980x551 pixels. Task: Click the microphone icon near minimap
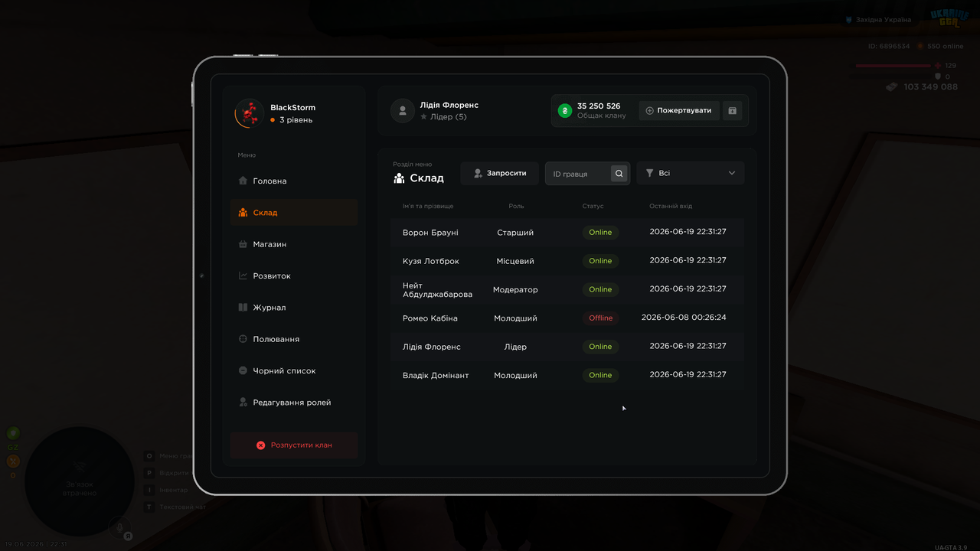(x=119, y=527)
